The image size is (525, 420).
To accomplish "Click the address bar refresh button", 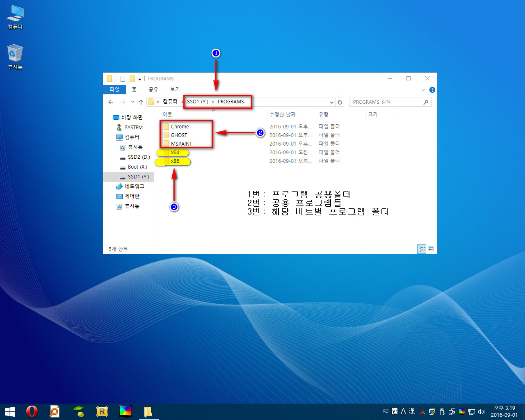I will tap(340, 102).
